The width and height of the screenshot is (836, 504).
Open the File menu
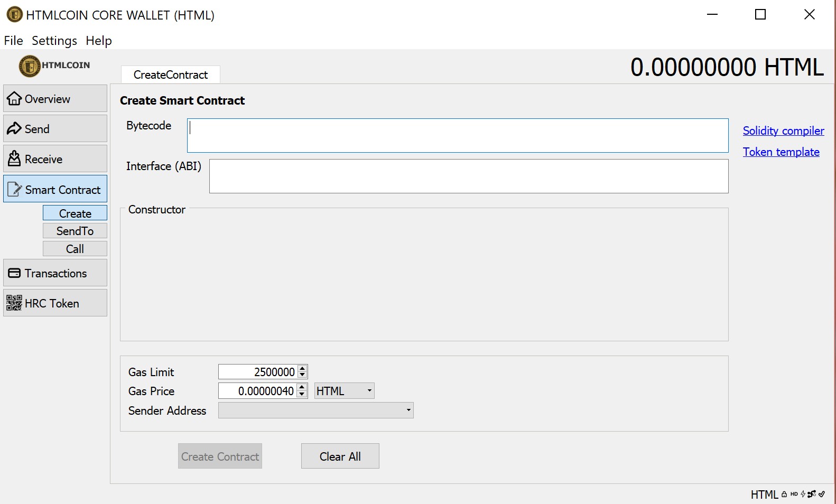[x=13, y=41]
